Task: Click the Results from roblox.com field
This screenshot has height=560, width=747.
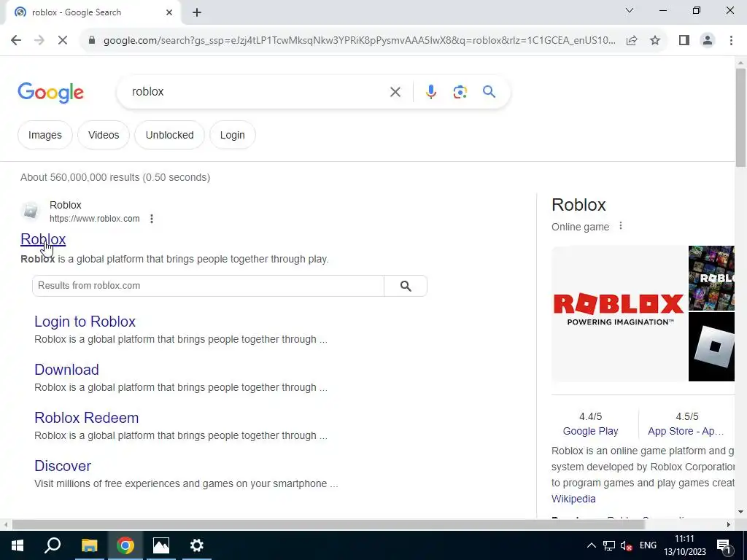Action: tap(208, 286)
